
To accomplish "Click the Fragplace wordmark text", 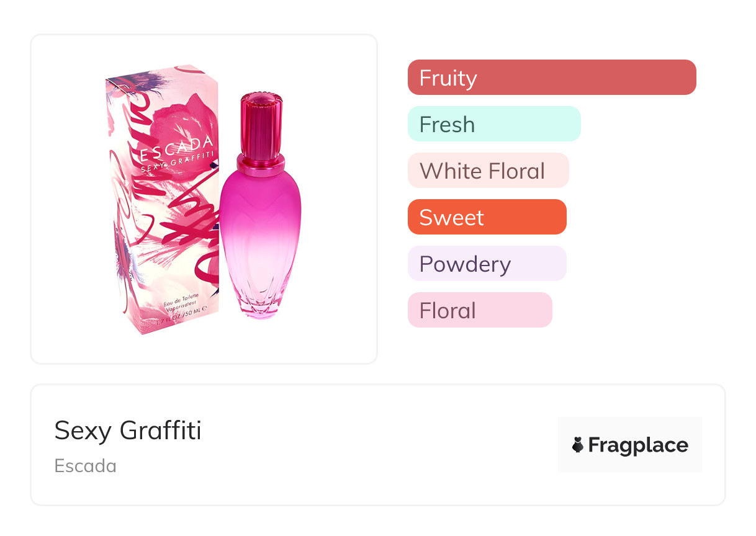I will 638,445.
